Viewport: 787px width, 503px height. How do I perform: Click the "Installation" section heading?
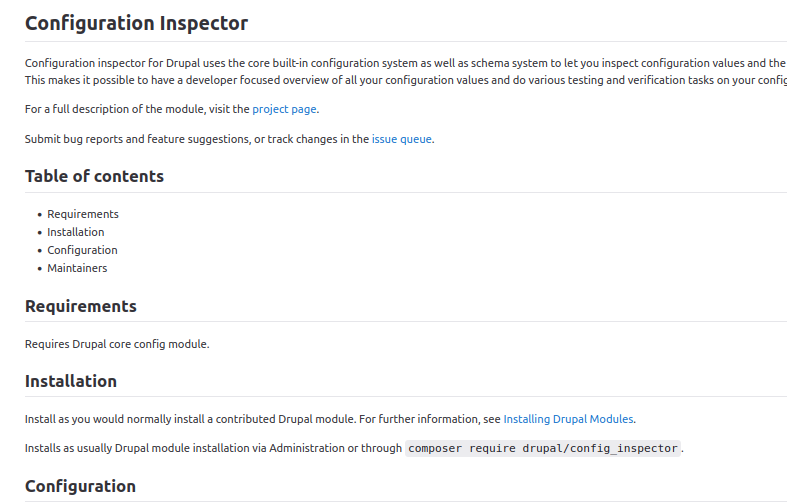(x=70, y=381)
